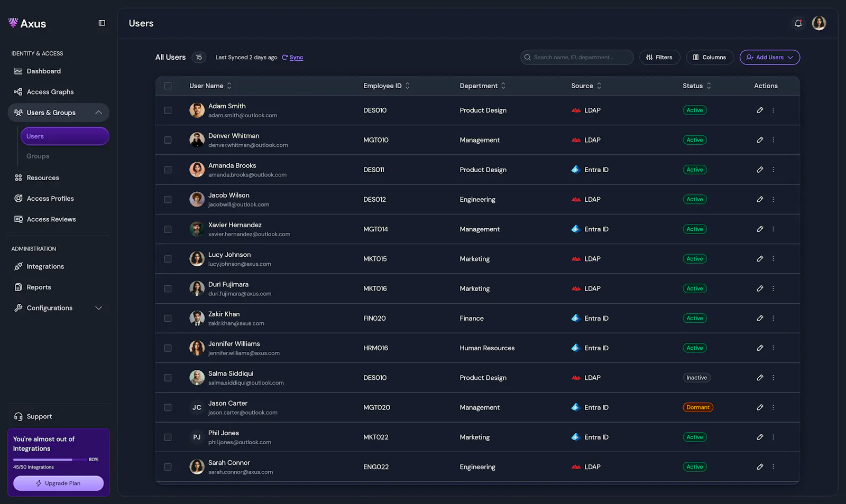This screenshot has width=846, height=504.
Task: Go to Dashboard in sidebar
Action: [x=44, y=71]
